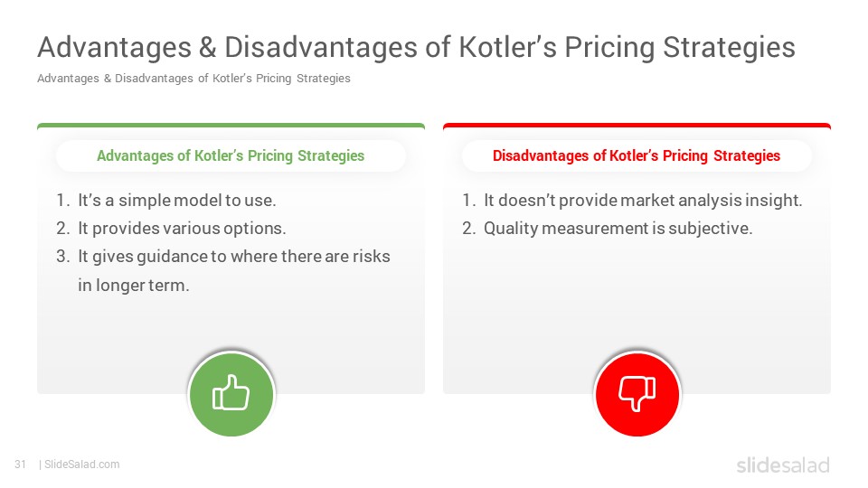Viewport: 868px width, 488px height.
Task: Click the green Advantages header pill
Action: coord(231,156)
